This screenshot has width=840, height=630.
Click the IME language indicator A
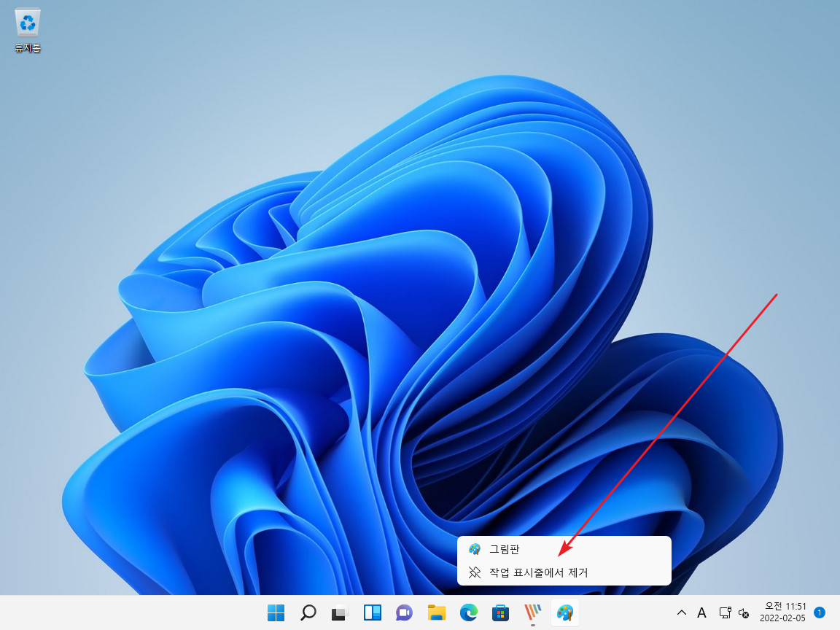point(701,612)
